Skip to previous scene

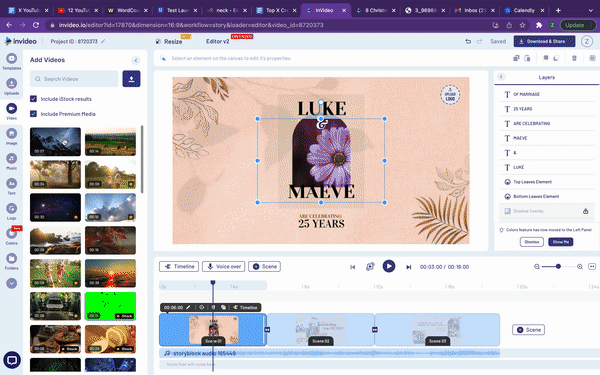352,267
